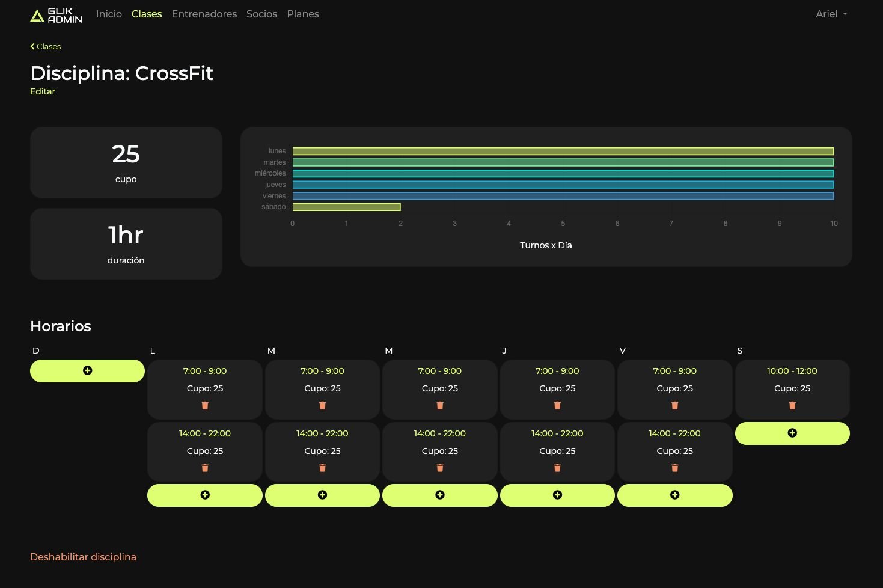Go back via the Clases chevron link
Viewport: 883px width, 588px height.
point(46,46)
